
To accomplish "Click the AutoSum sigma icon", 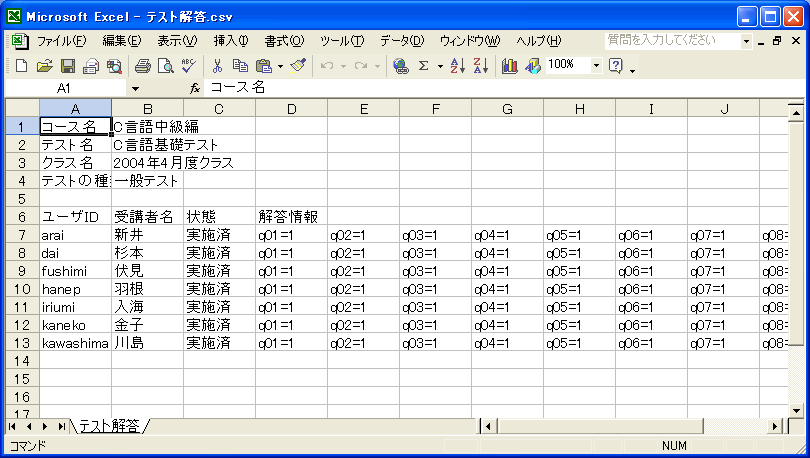I will [424, 66].
